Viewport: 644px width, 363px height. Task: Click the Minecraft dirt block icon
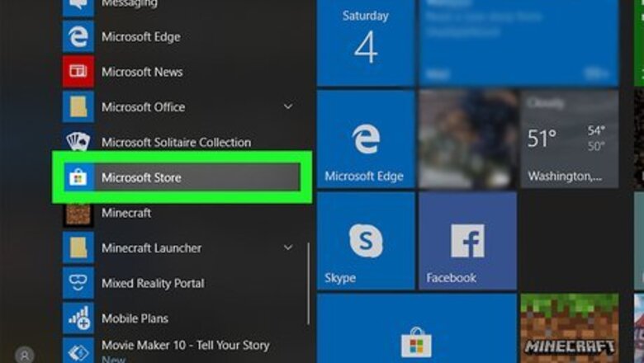[x=78, y=214]
